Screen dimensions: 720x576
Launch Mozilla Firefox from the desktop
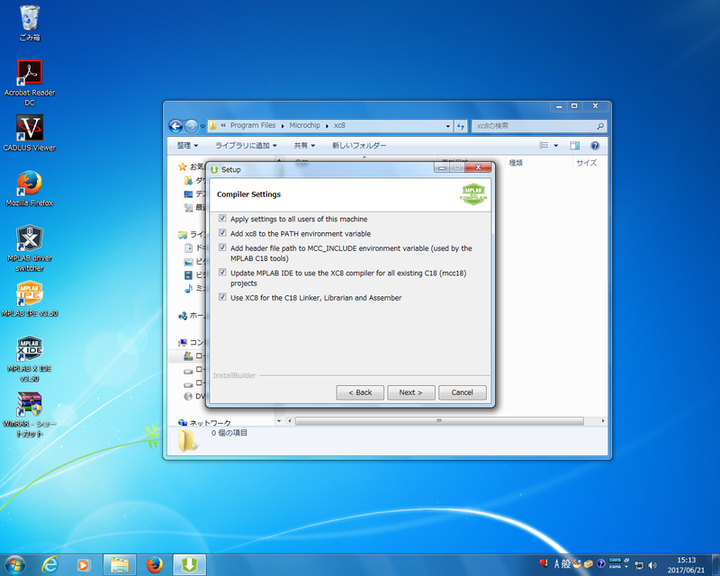pyautogui.click(x=30, y=185)
